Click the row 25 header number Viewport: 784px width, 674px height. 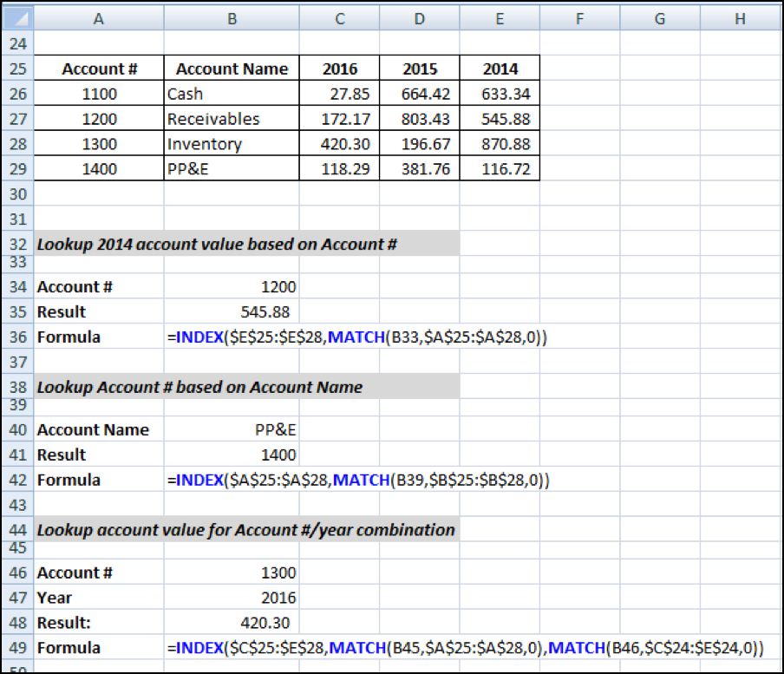[18, 69]
